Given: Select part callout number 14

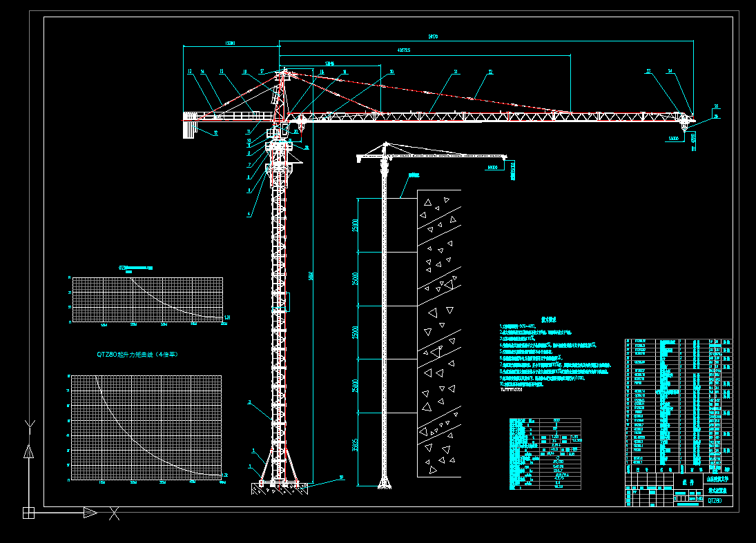Looking at the screenshot, I should pos(202,72).
